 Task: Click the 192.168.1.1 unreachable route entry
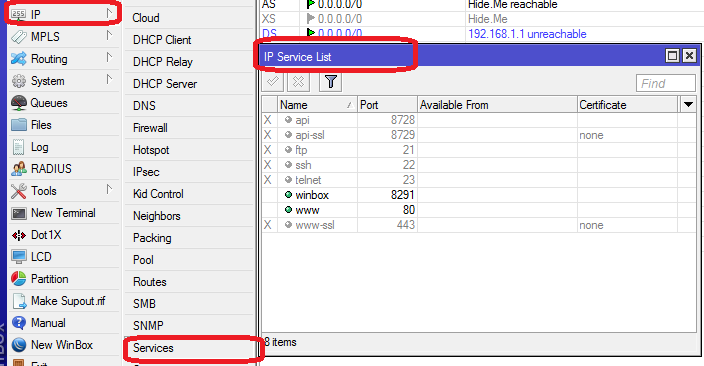click(x=527, y=34)
